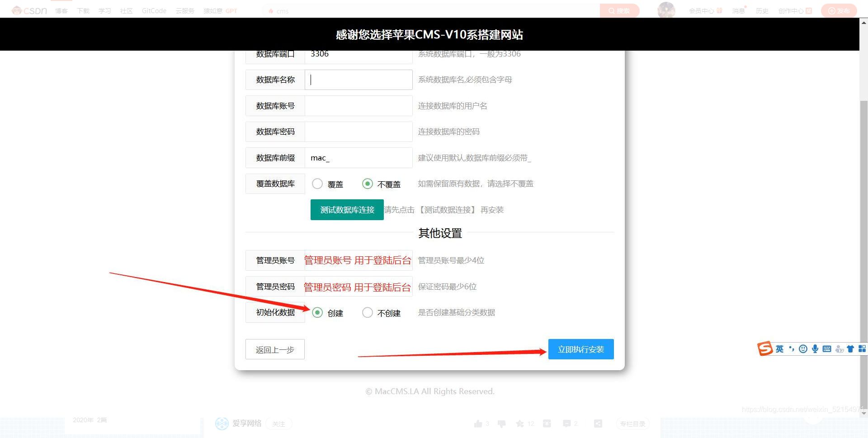Image resolution: width=868 pixels, height=438 pixels.
Task: Click the 管理员密码 input field
Action: 359,287
